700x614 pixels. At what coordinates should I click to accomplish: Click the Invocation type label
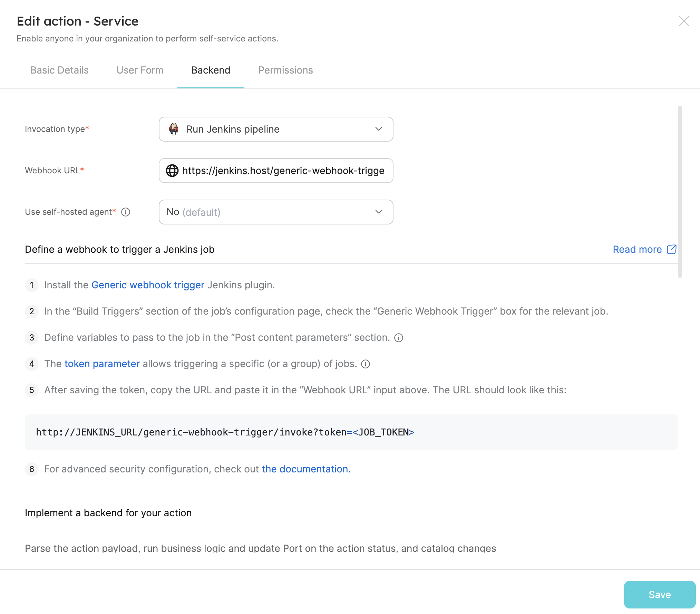(x=57, y=129)
